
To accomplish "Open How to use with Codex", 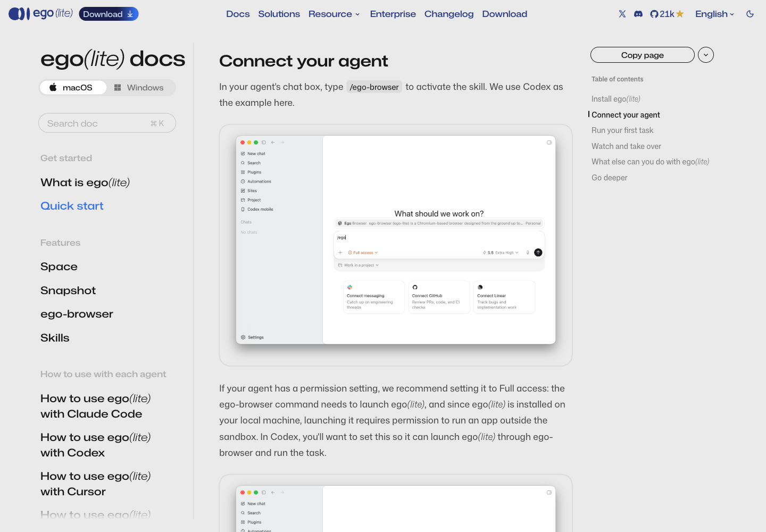I will click(96, 445).
